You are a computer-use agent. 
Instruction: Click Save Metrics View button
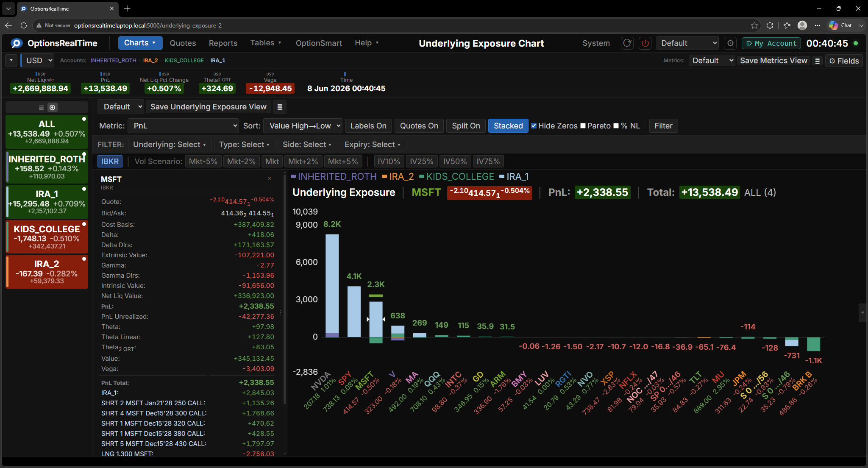(x=773, y=61)
